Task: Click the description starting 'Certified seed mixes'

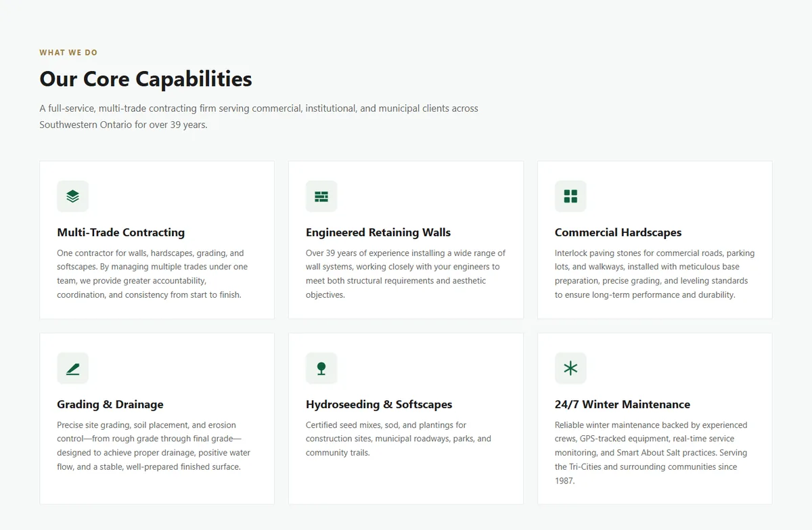Action: tap(399, 439)
